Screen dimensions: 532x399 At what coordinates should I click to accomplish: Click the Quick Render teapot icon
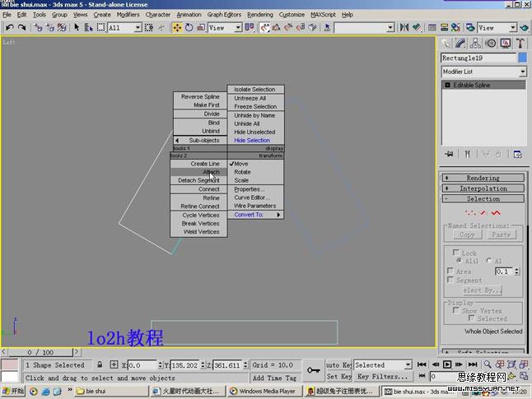pyautogui.click(x=525, y=27)
